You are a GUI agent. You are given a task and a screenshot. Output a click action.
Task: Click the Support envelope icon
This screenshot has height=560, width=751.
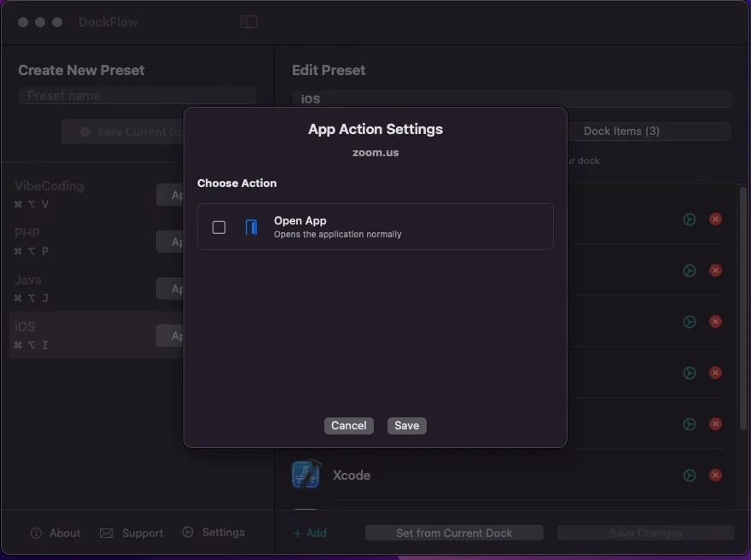pyautogui.click(x=107, y=534)
